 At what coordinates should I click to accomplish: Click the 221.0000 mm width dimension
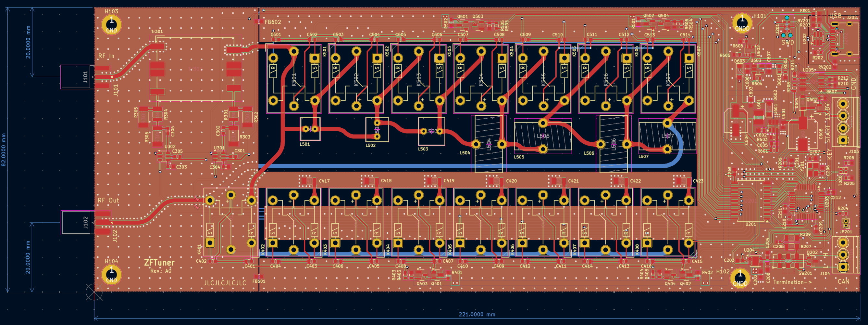tap(477, 315)
